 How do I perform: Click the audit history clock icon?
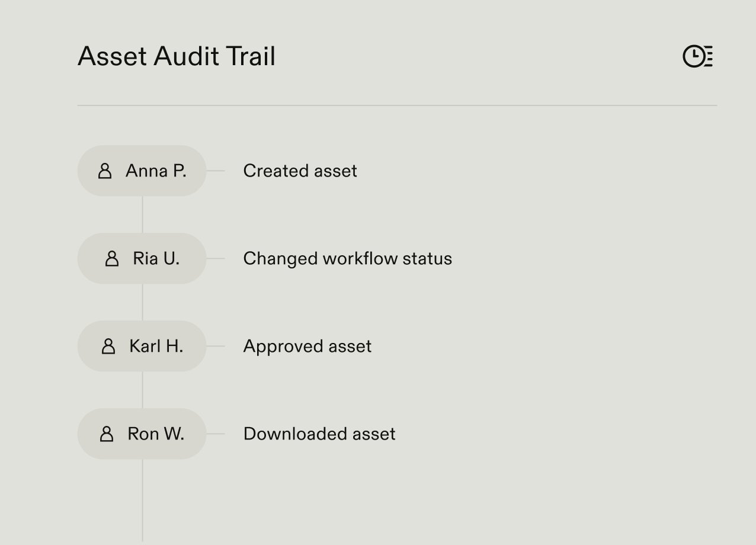pyautogui.click(x=697, y=56)
